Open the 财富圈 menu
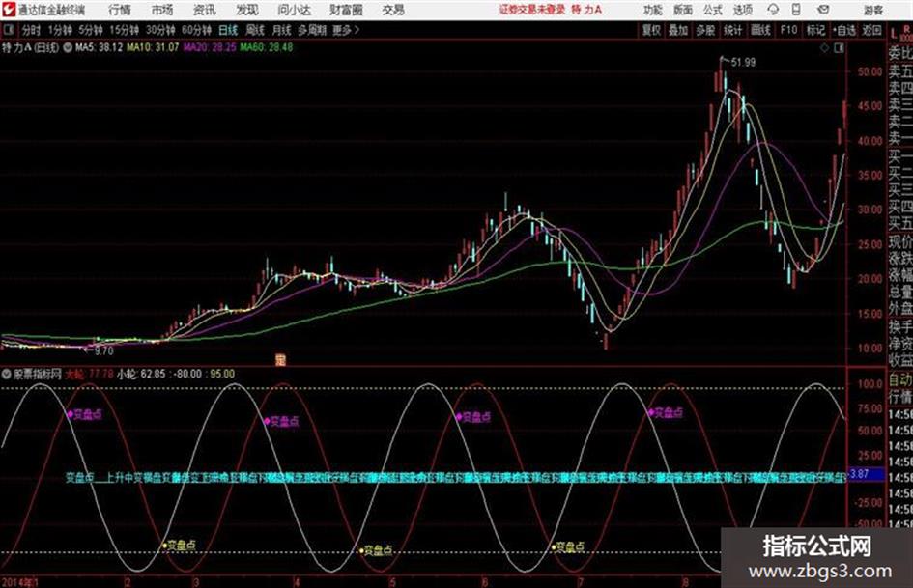913x588 pixels. pyautogui.click(x=346, y=10)
